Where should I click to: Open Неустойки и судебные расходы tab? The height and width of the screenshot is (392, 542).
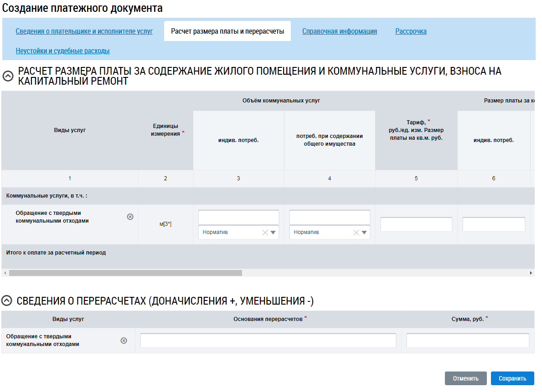[x=62, y=51]
